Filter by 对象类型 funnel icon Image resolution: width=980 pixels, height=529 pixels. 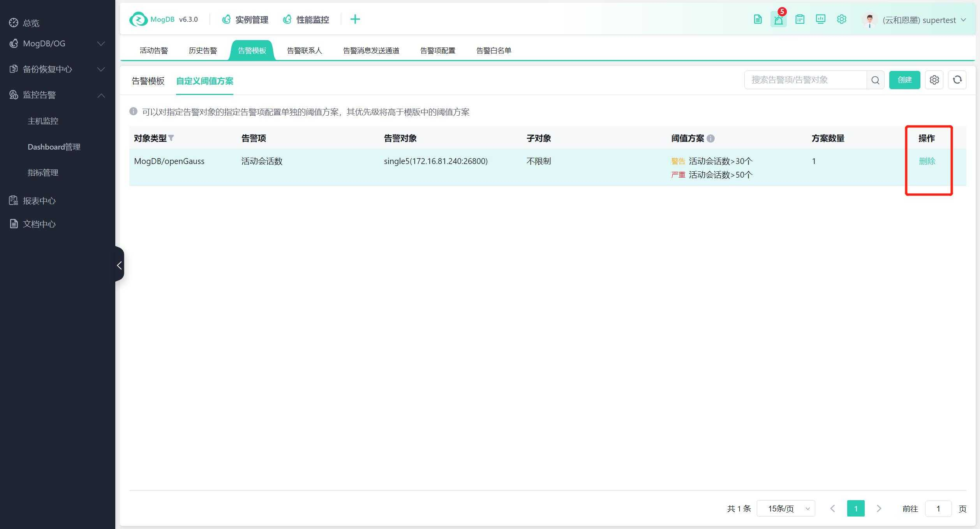(171, 138)
